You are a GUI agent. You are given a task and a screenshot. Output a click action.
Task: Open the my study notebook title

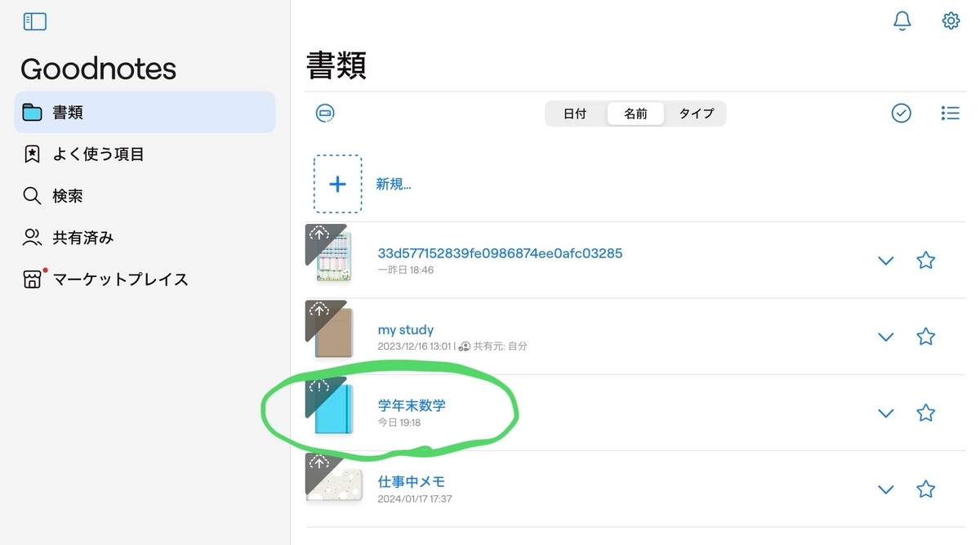tap(406, 330)
